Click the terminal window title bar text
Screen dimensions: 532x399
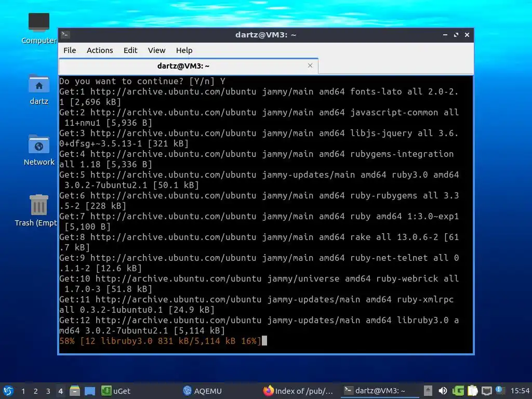pyautogui.click(x=265, y=35)
